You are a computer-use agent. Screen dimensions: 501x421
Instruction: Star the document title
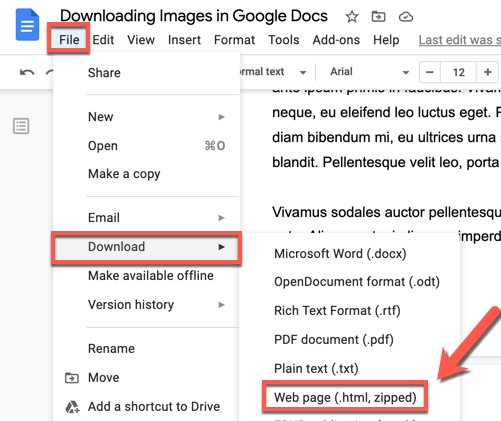point(352,16)
